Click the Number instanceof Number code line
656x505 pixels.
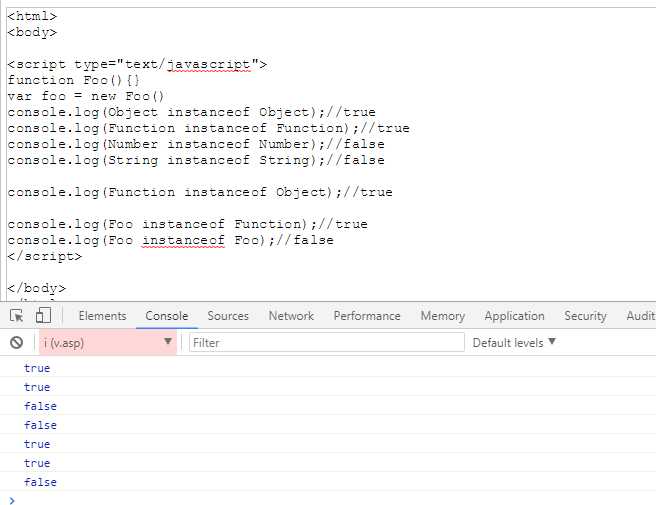tap(196, 144)
